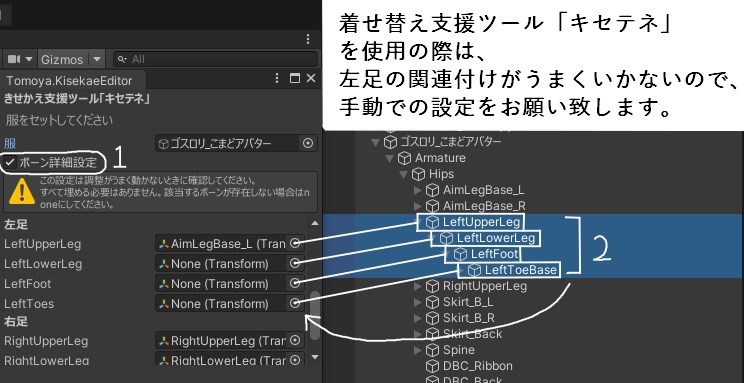Select RightUpperLeg in hierarchy
Viewport: 744px width, 383px height.
[484, 286]
